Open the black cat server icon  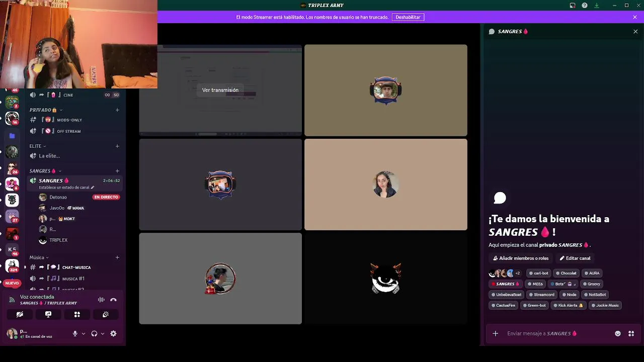(12, 200)
